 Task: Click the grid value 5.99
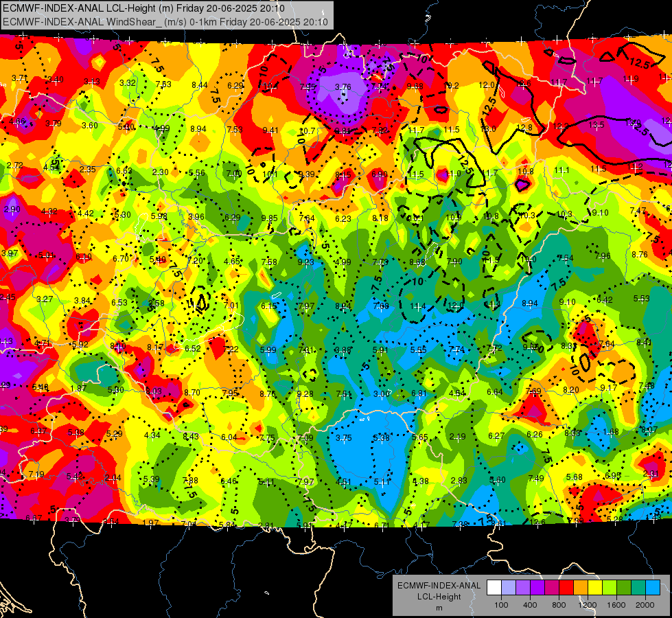[x=268, y=350]
